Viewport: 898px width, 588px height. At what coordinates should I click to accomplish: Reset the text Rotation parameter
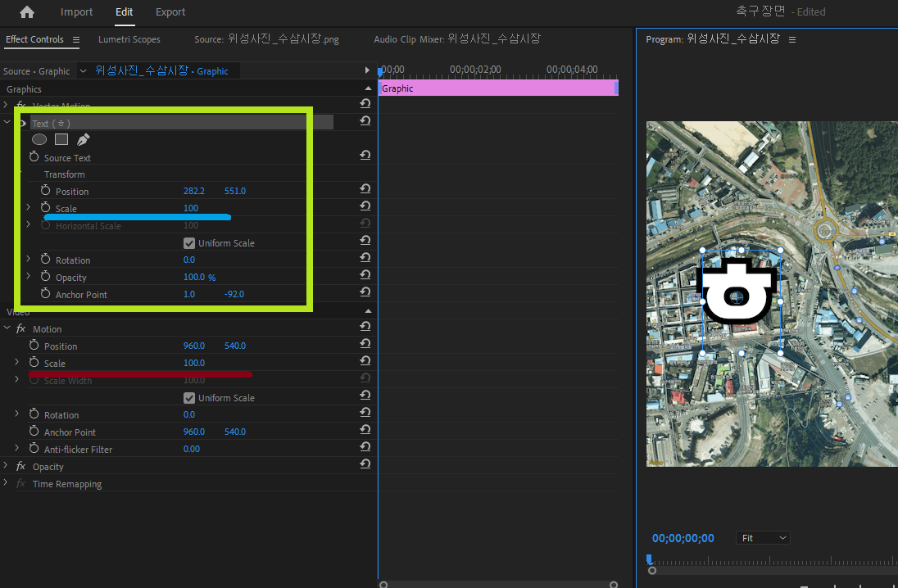365,257
